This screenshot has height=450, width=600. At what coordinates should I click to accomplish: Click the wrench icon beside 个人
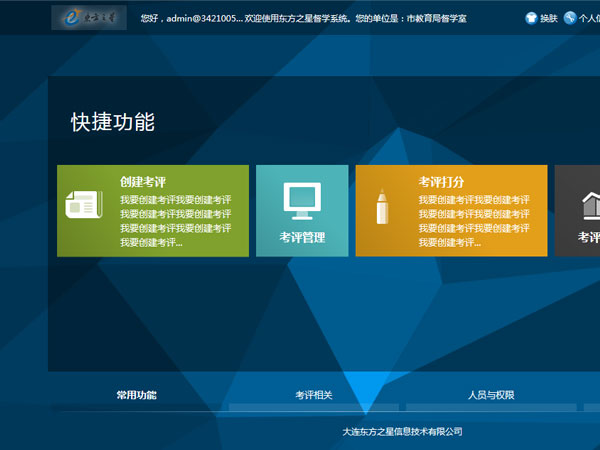coord(570,17)
